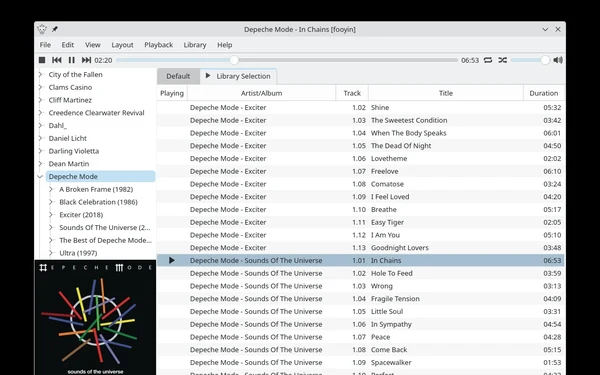600x375 pixels.
Task: Select the track Fragile Tension
Action: [360, 299]
